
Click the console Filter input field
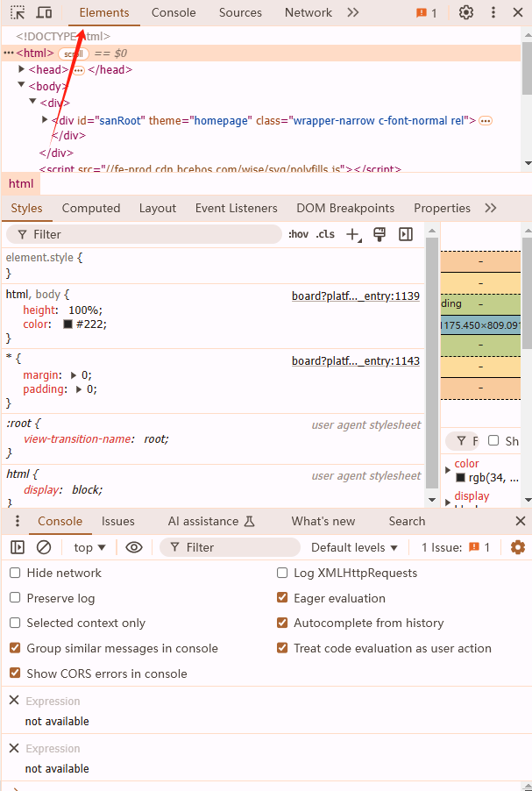pos(230,548)
